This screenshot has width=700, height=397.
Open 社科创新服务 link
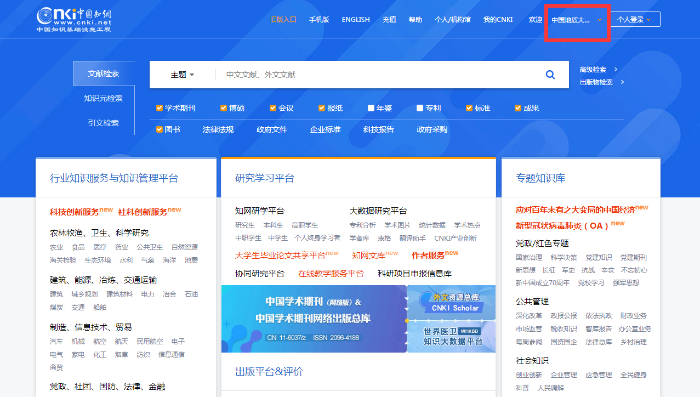click(142, 212)
